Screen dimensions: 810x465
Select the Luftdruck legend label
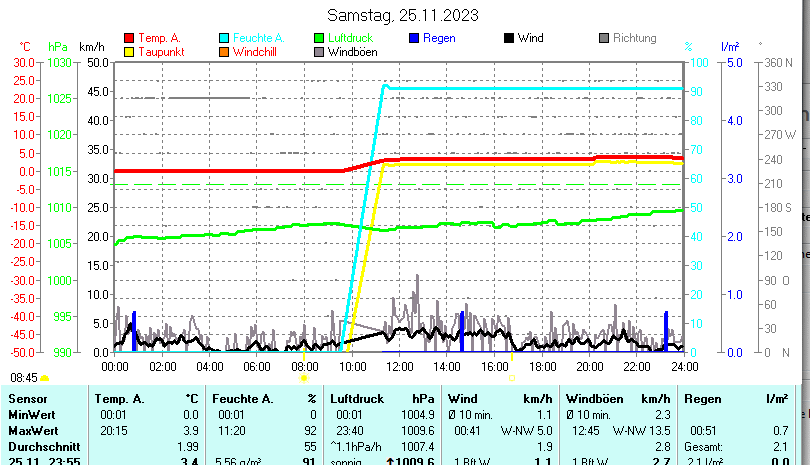(349, 38)
